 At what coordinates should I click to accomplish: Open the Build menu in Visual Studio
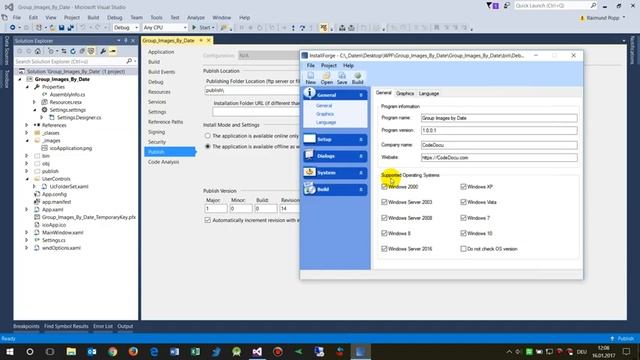click(x=93, y=18)
